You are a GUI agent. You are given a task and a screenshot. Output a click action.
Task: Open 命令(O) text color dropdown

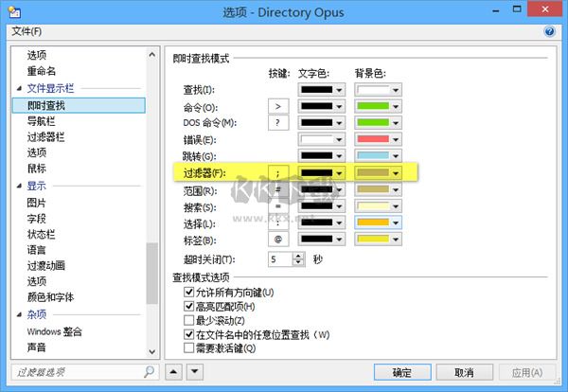coord(321,106)
